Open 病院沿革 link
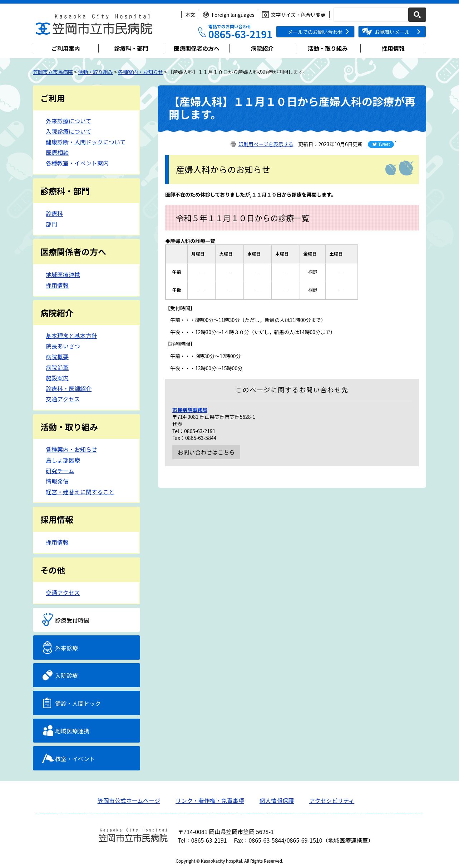 point(57,368)
